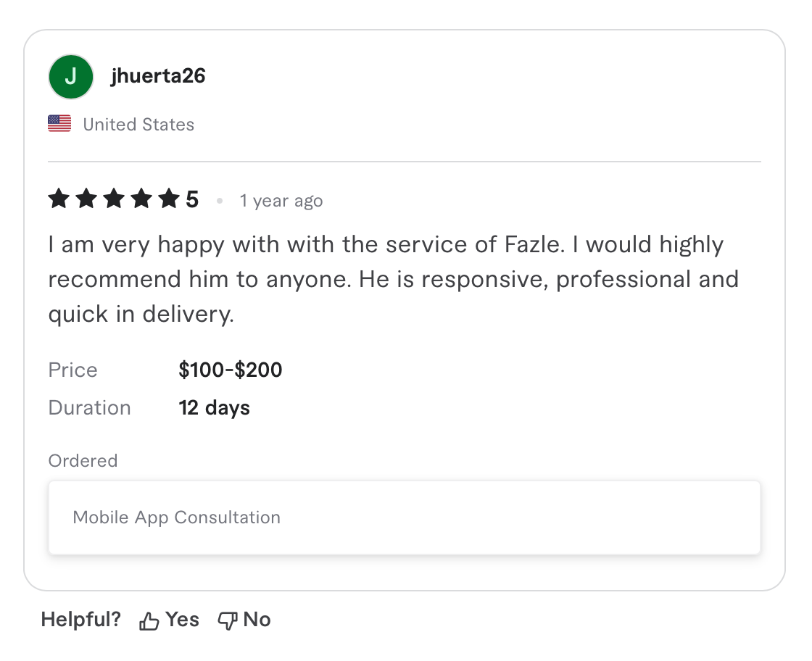
Task: Click the $100-$200 price value
Action: pos(230,370)
